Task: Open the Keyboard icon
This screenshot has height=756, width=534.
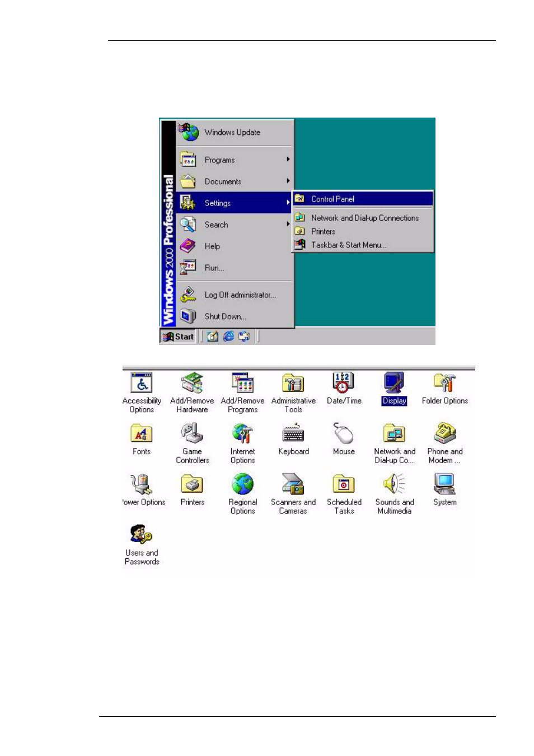Action: (x=293, y=434)
